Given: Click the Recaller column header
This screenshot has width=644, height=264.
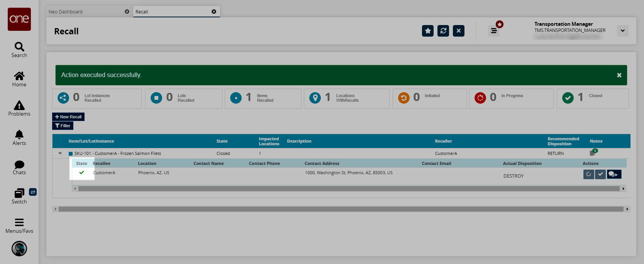Looking at the screenshot, I should click(x=443, y=141).
